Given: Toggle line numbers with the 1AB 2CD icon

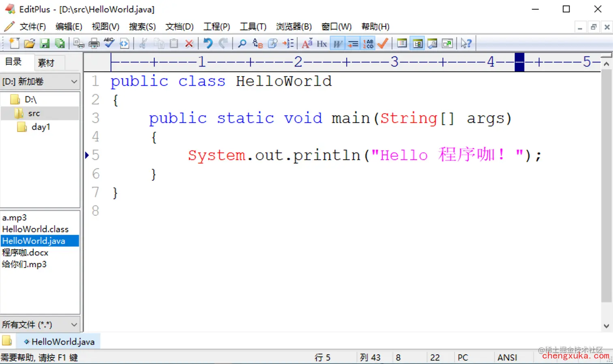Looking at the screenshot, I should 367,43.
